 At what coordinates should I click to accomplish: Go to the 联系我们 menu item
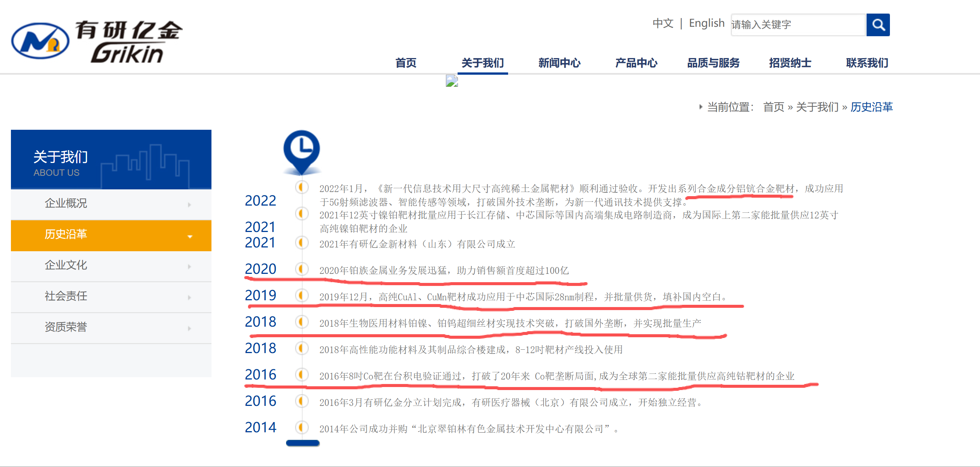[867, 63]
